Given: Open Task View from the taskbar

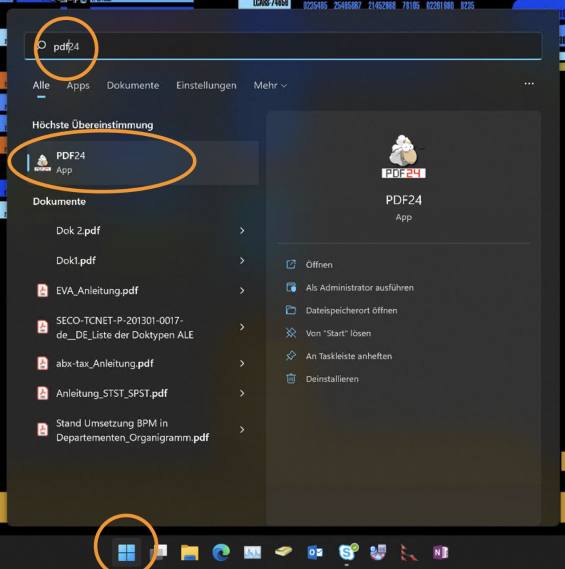Looking at the screenshot, I should [x=158, y=552].
